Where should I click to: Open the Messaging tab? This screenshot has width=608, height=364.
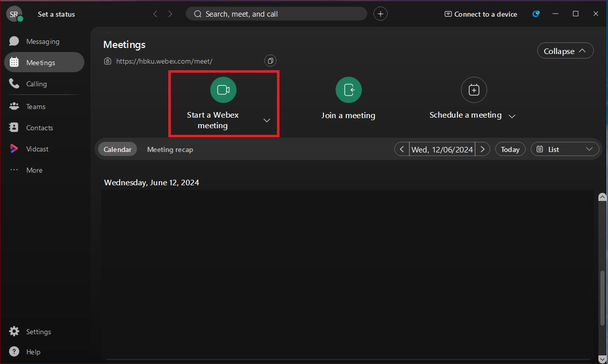pyautogui.click(x=44, y=41)
